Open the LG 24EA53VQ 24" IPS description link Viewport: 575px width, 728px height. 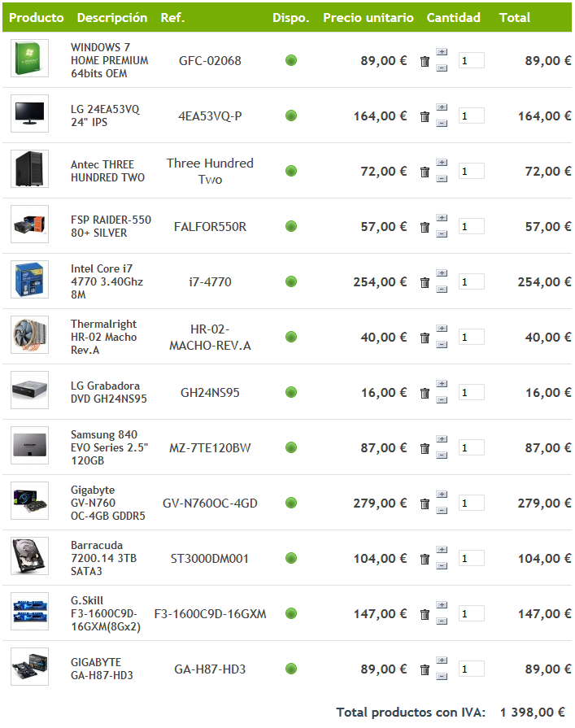pyautogui.click(x=105, y=116)
